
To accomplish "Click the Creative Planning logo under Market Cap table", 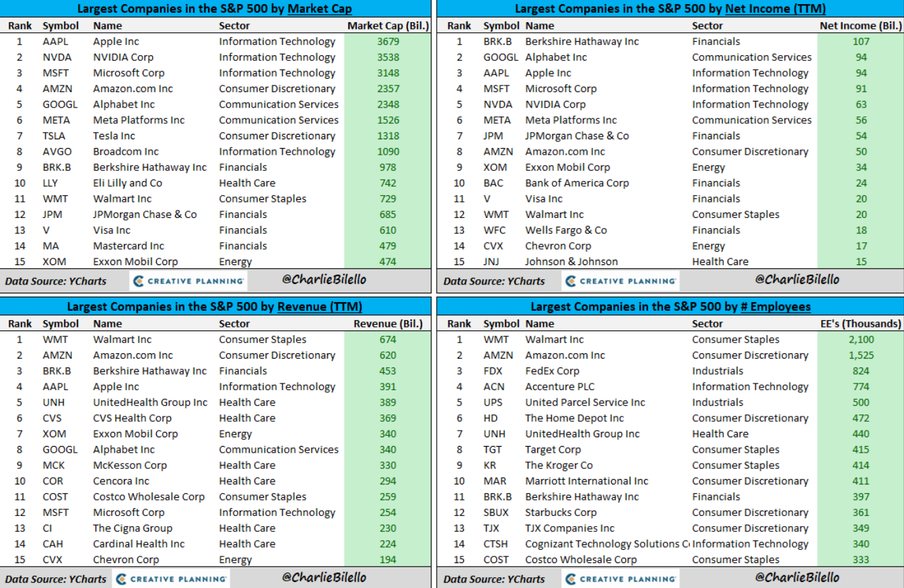I will 188,281.
